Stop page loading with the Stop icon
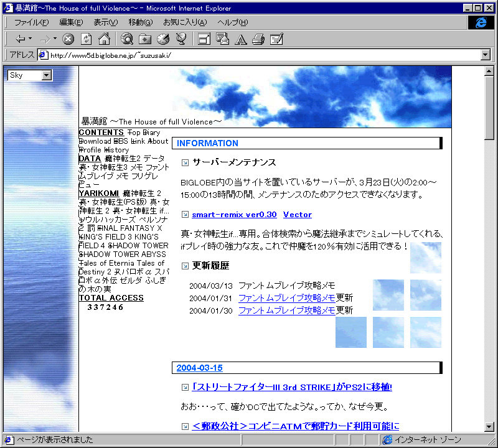Screen dimensions: 498x448 coord(68,39)
